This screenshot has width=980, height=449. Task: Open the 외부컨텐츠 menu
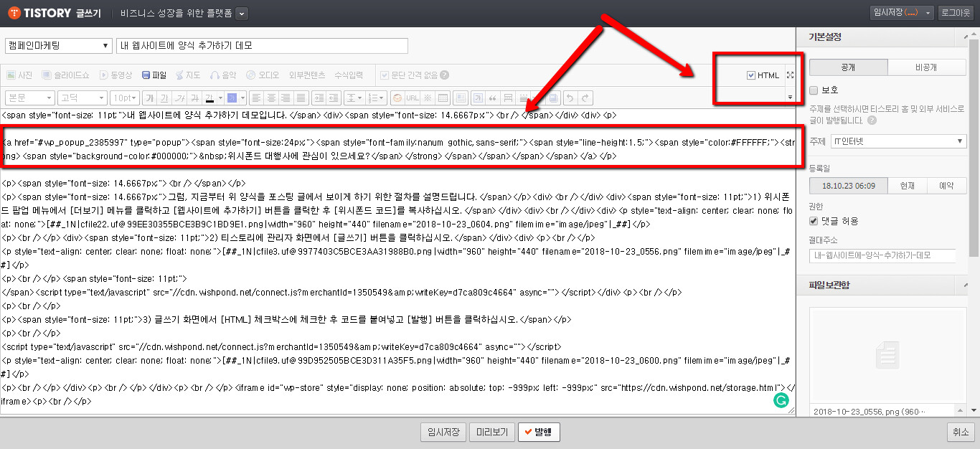[x=306, y=75]
